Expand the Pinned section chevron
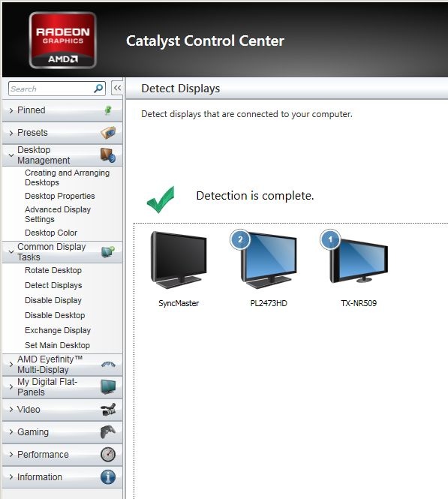 point(11,110)
